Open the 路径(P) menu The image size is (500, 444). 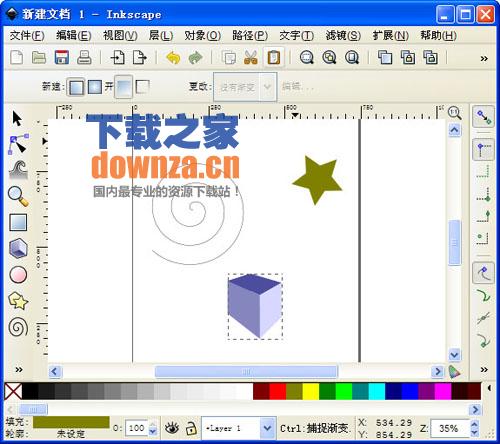(250, 35)
